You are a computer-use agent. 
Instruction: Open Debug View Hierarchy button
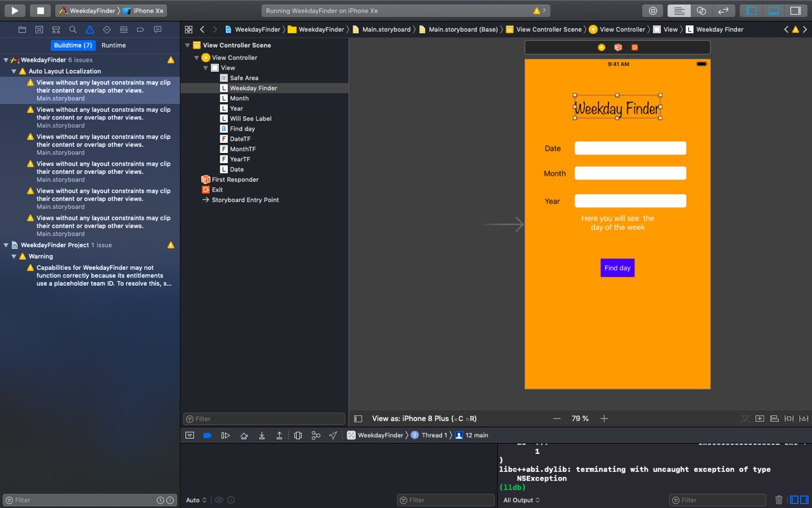[298, 435]
